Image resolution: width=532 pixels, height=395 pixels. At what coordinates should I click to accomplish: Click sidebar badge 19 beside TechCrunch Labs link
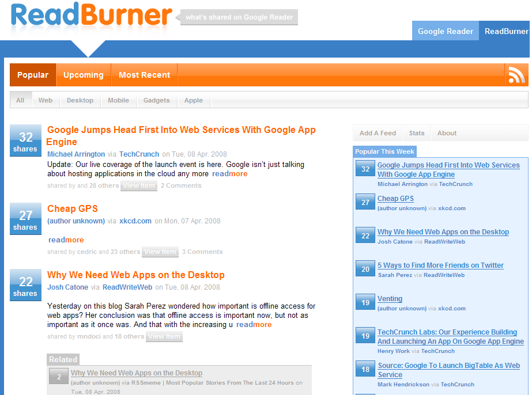pyautogui.click(x=365, y=336)
